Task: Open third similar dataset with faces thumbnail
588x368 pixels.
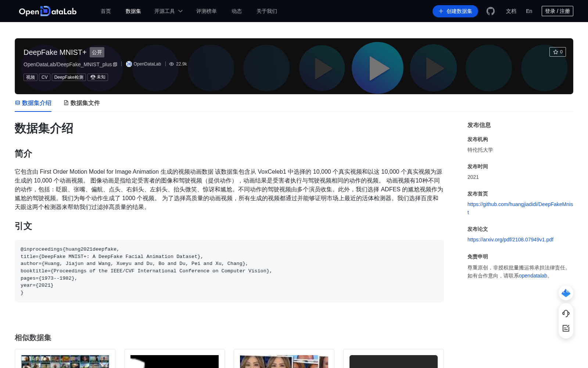Action: pos(284,361)
